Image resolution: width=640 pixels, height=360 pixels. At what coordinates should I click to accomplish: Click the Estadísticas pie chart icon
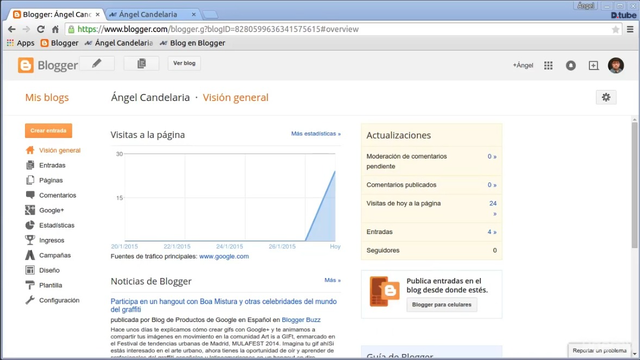point(30,225)
